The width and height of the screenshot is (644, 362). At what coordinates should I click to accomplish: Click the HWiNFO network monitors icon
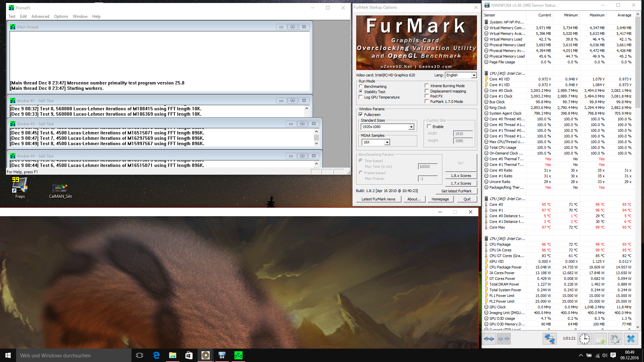(x=549, y=339)
